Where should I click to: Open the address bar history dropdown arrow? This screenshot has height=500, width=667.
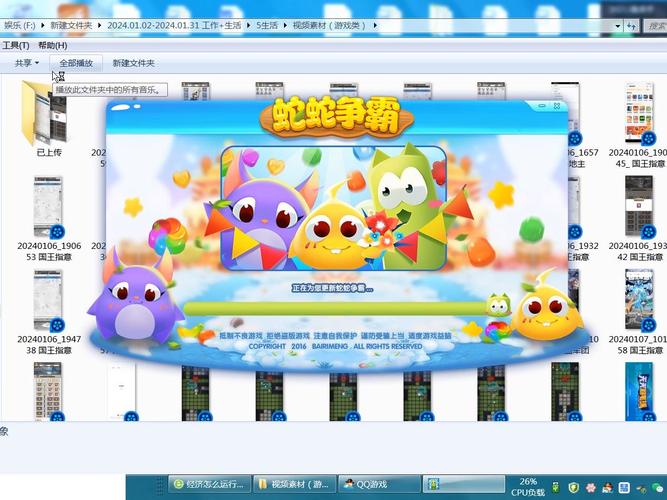(x=620, y=27)
